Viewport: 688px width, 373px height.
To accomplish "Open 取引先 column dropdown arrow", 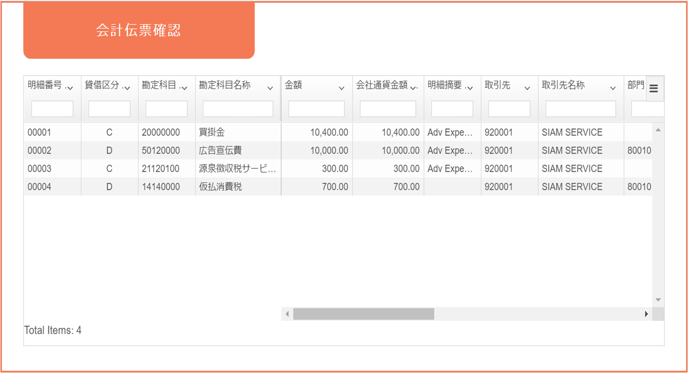I will (527, 88).
